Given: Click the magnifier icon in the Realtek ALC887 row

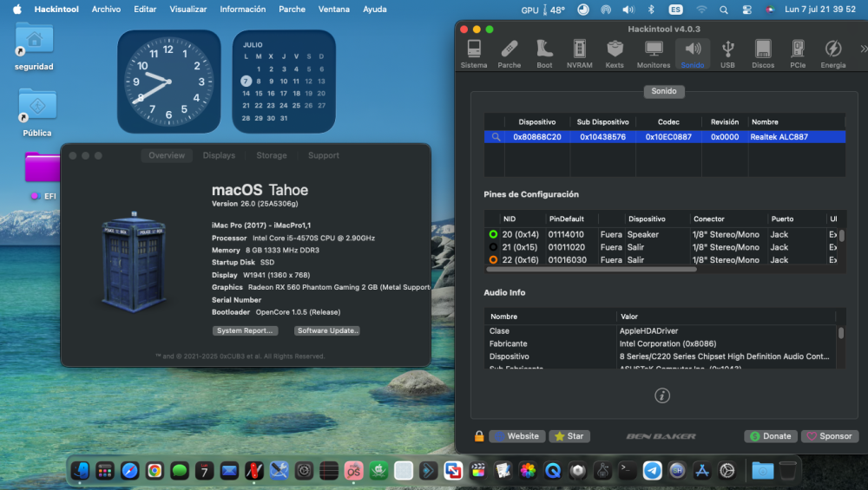Looking at the screenshot, I should pyautogui.click(x=496, y=137).
